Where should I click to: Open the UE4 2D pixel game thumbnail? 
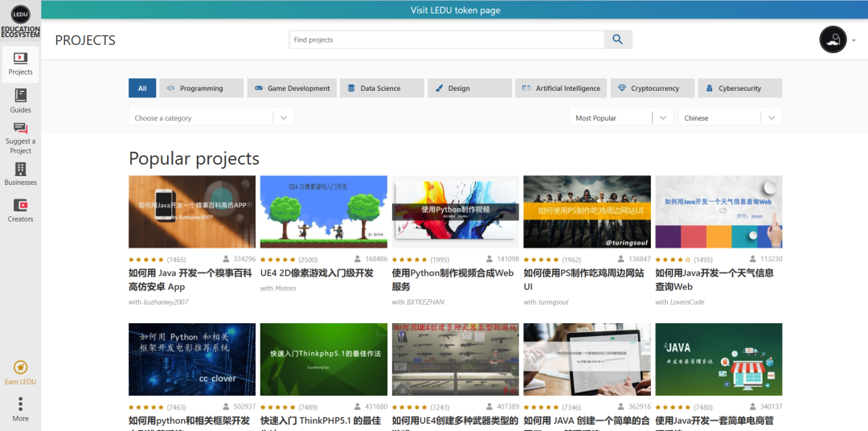324,211
